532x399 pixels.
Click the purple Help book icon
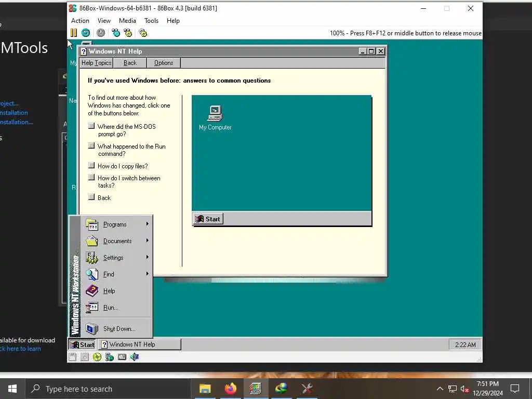coord(92,291)
